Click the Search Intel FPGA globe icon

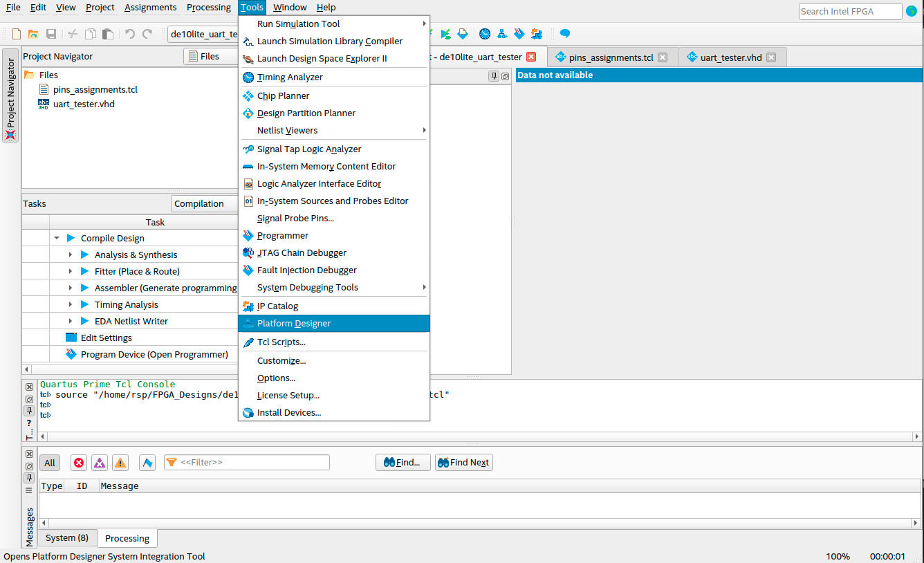click(911, 11)
